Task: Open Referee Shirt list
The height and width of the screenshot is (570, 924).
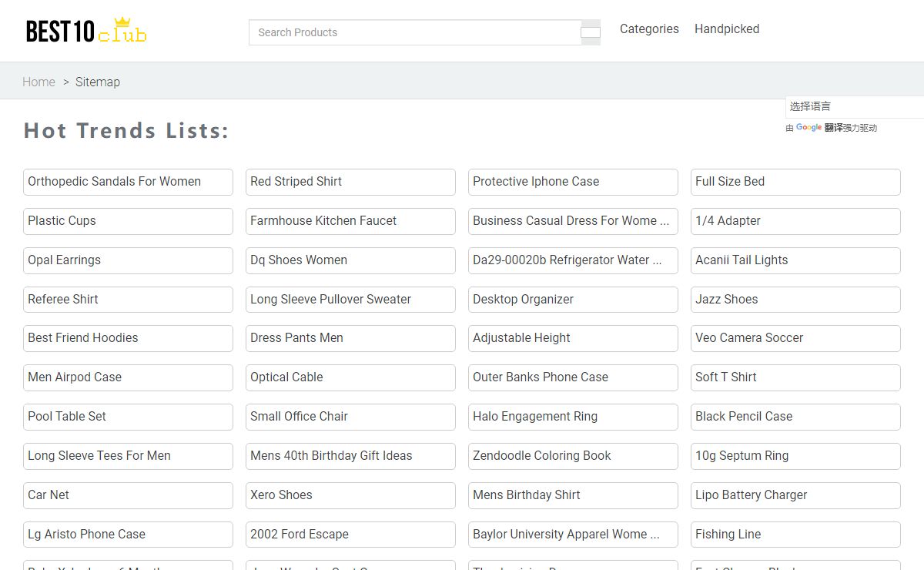Action: coord(128,300)
